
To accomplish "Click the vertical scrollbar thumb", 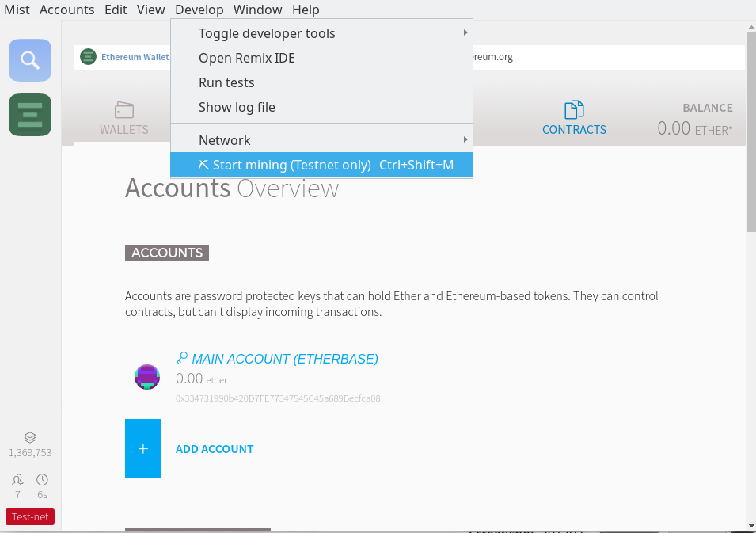I will (x=751, y=132).
